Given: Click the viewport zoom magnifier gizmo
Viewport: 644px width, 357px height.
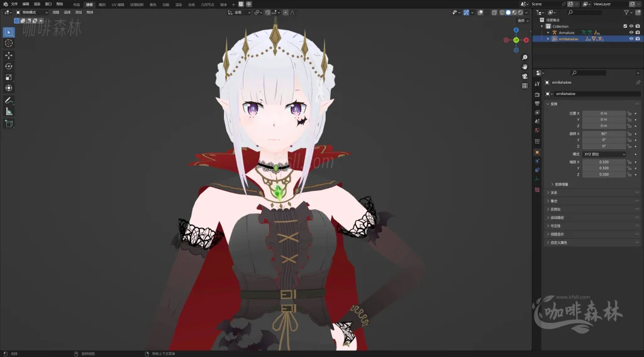Looking at the screenshot, I should (x=525, y=57).
